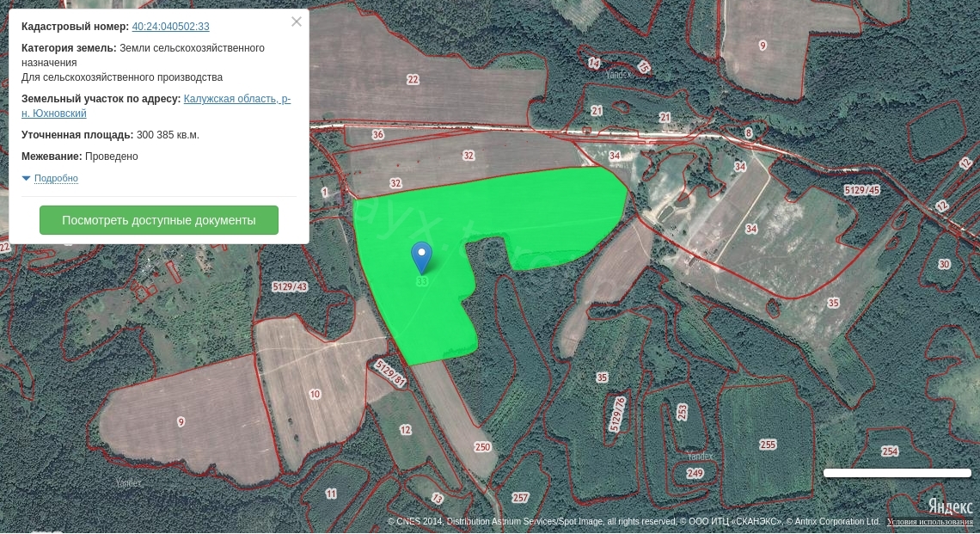Click the blue map marker pin
Image resolution: width=980 pixels, height=534 pixels.
click(x=421, y=256)
